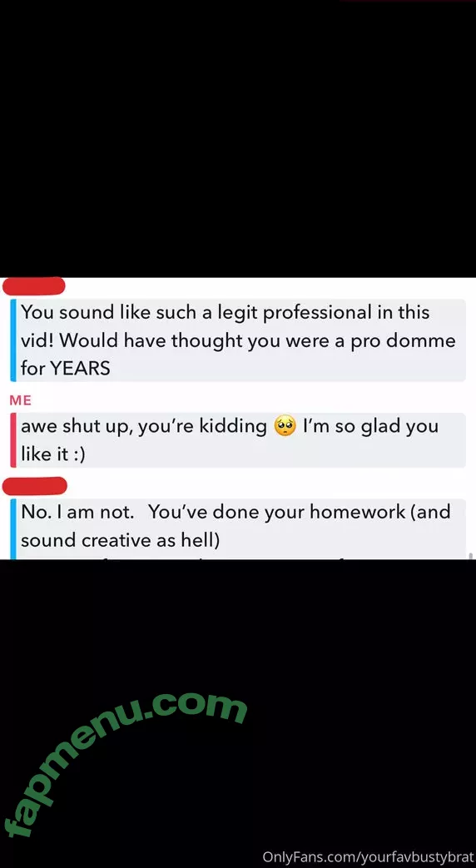The width and height of the screenshot is (476, 868).
Task: Click the blue bar beside 'No. I am not.' message
Action: (12, 528)
